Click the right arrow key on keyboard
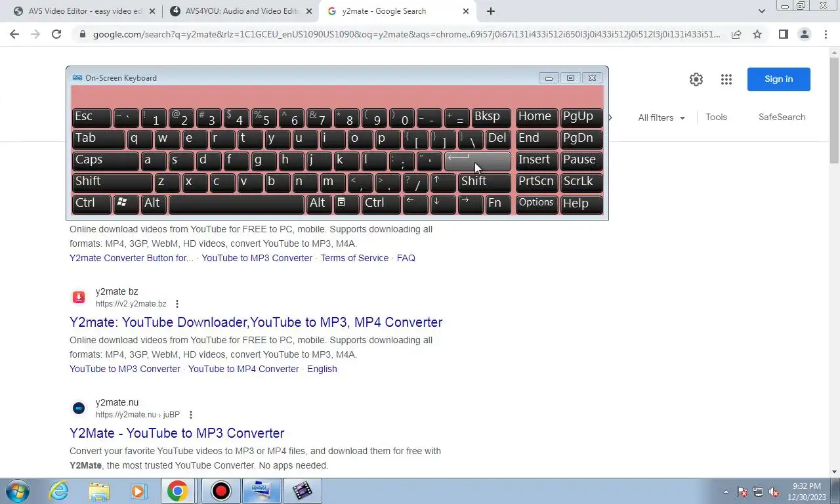Image resolution: width=840 pixels, height=504 pixels. pyautogui.click(x=470, y=203)
